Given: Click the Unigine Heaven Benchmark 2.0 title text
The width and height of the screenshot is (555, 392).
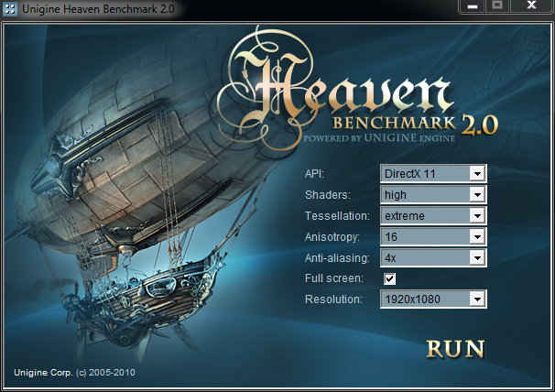Looking at the screenshot, I should pos(98,9).
